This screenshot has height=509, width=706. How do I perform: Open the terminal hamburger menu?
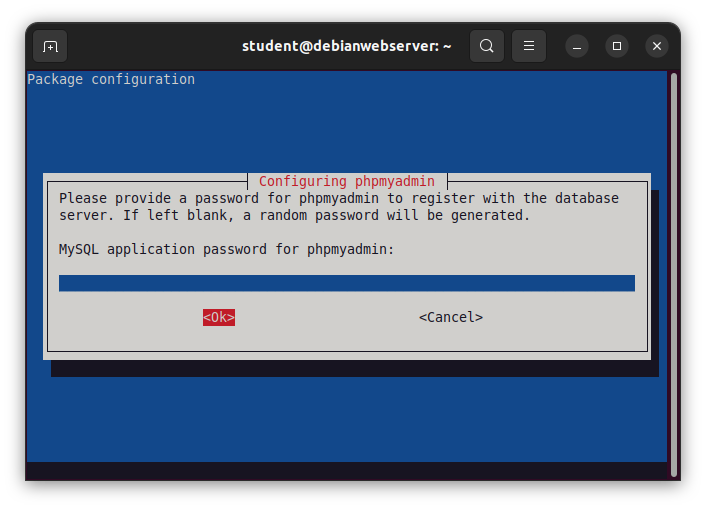[529, 46]
